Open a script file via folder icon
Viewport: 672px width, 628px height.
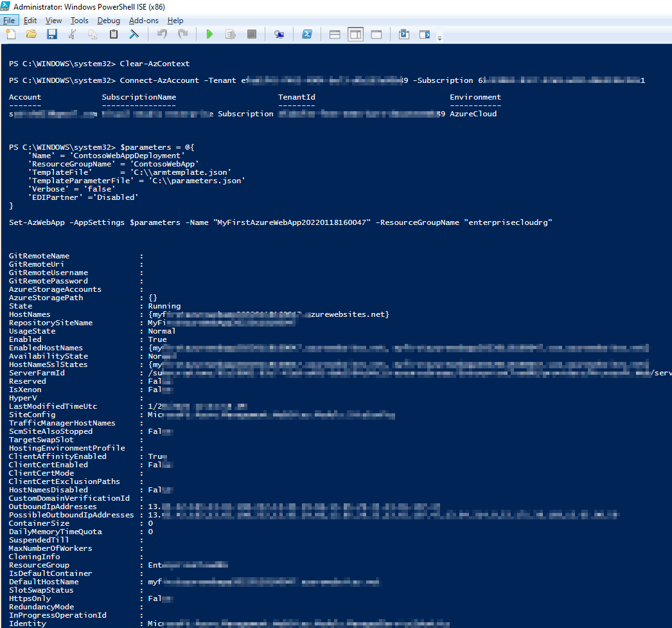[x=31, y=34]
